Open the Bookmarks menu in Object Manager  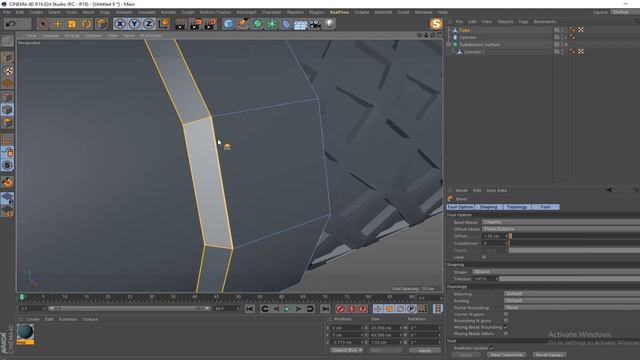[x=545, y=22]
